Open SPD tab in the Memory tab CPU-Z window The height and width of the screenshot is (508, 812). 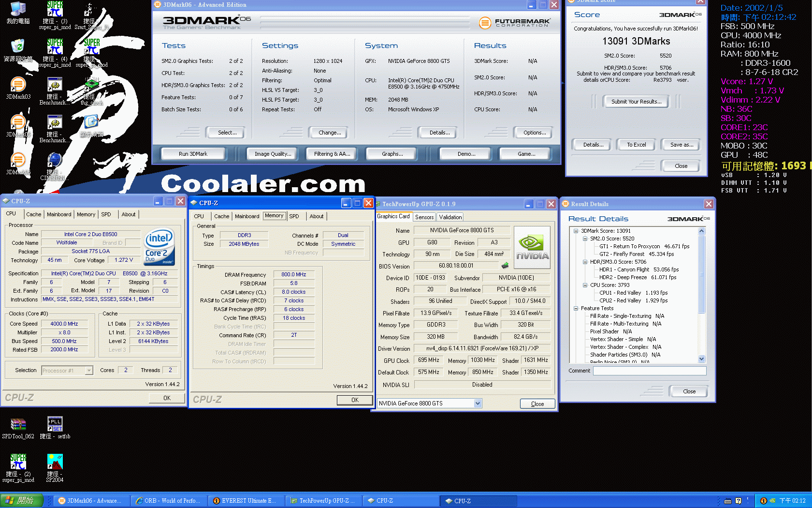click(x=294, y=216)
